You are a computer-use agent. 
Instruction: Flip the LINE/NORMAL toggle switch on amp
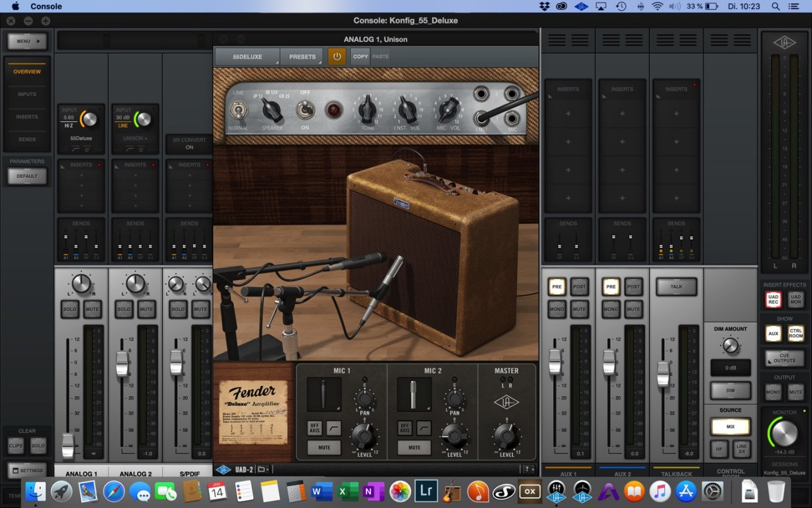pyautogui.click(x=239, y=110)
